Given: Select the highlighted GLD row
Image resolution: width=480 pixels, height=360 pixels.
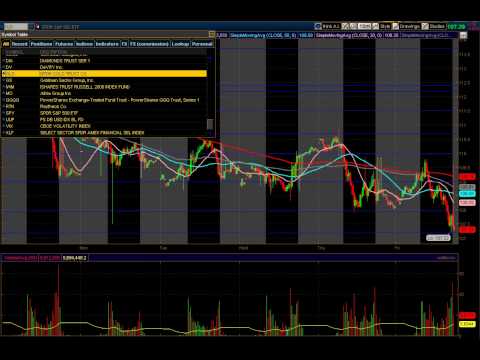Looking at the screenshot, I should pyautogui.click(x=104, y=74).
